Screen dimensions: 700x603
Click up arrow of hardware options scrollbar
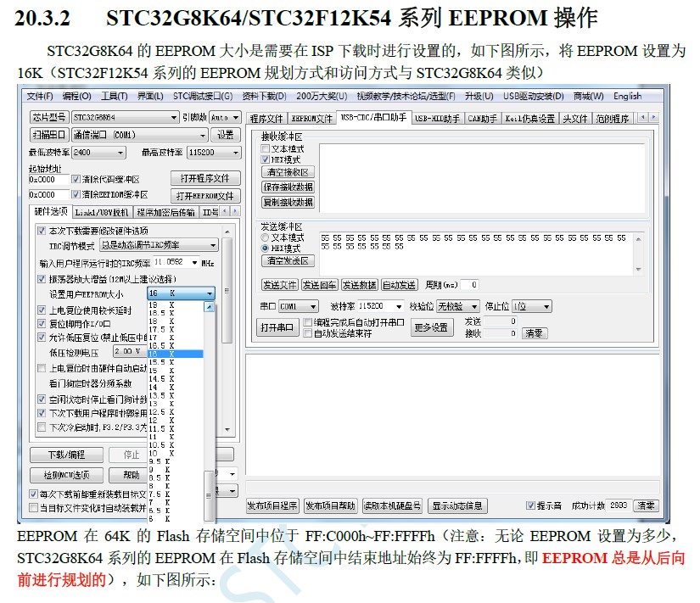point(227,232)
